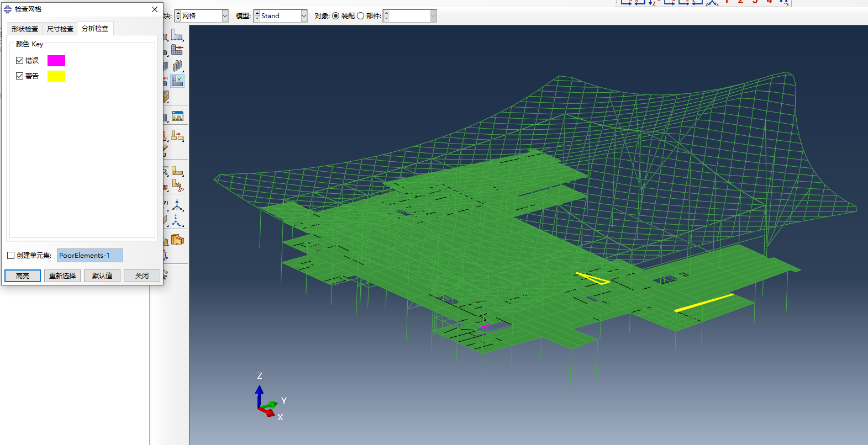Open the Query information table icon
This screenshot has height=445, width=868.
[177, 116]
